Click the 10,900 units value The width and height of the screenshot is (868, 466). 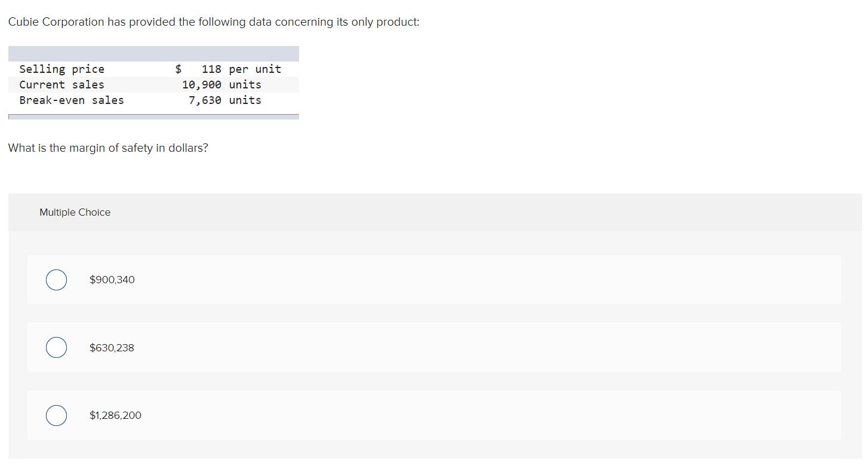tap(221, 85)
